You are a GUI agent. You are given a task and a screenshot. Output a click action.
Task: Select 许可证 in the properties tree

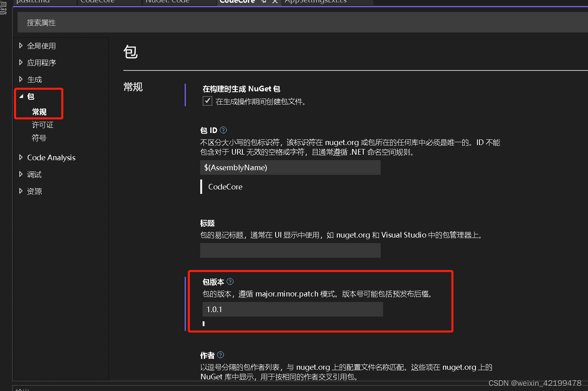coord(42,125)
